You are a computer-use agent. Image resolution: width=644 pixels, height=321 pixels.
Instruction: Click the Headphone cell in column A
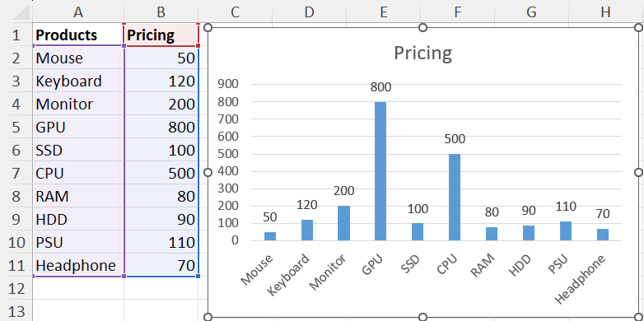(78, 265)
